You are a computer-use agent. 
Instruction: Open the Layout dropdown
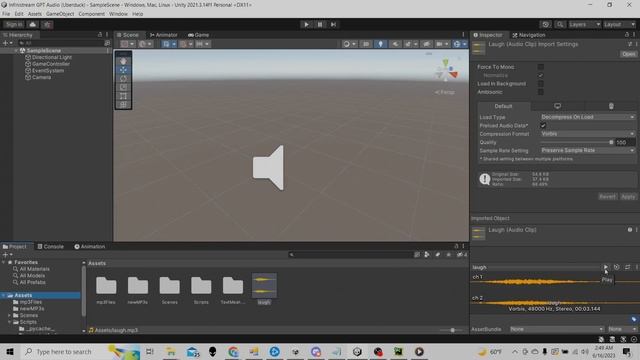pos(619,24)
